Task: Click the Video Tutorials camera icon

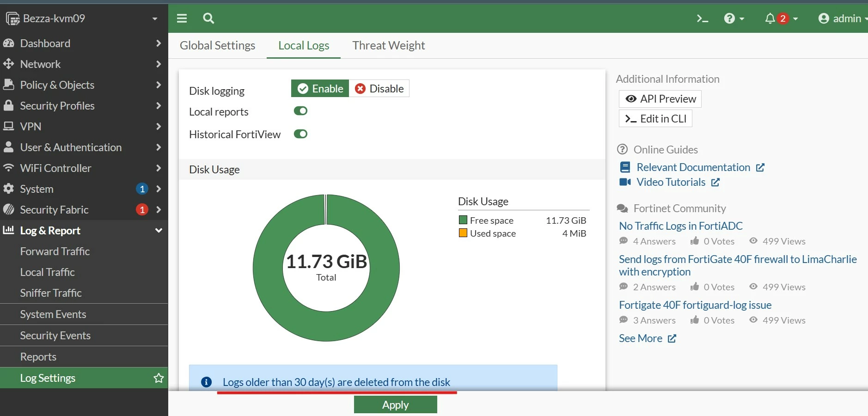Action: click(625, 182)
